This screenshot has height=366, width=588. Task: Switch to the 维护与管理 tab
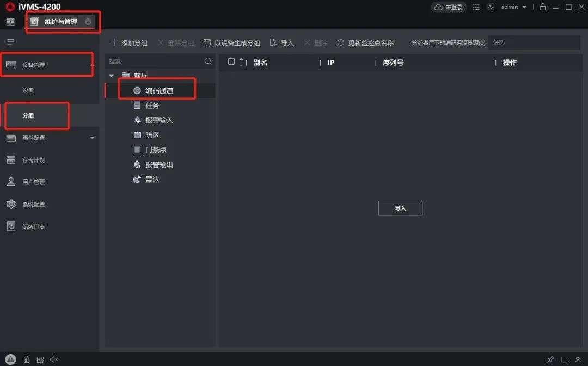point(60,22)
